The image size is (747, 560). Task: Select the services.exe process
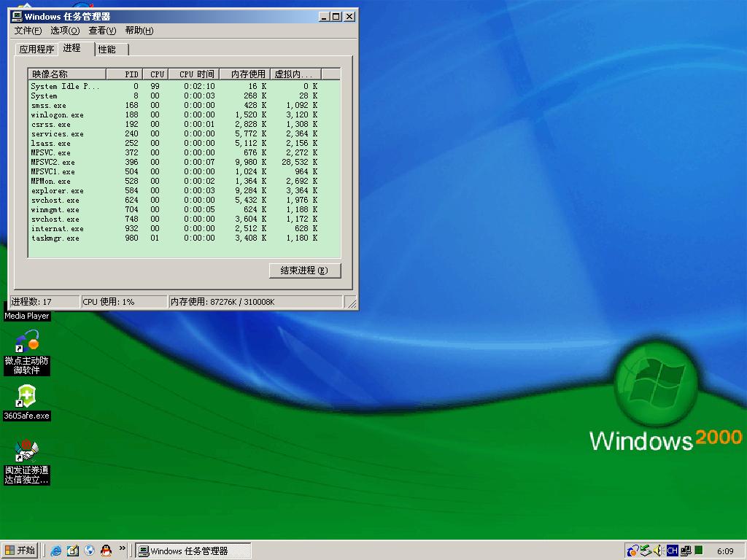click(184, 134)
